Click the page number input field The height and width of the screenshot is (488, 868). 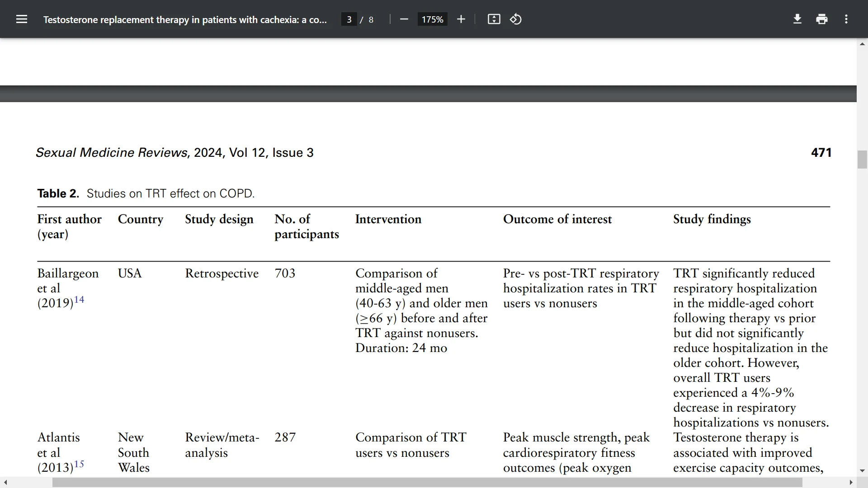[349, 19]
